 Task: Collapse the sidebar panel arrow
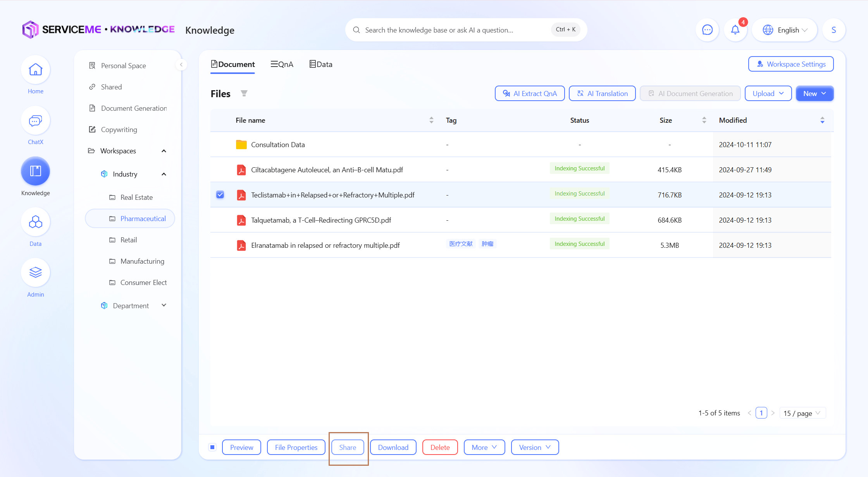(181, 65)
